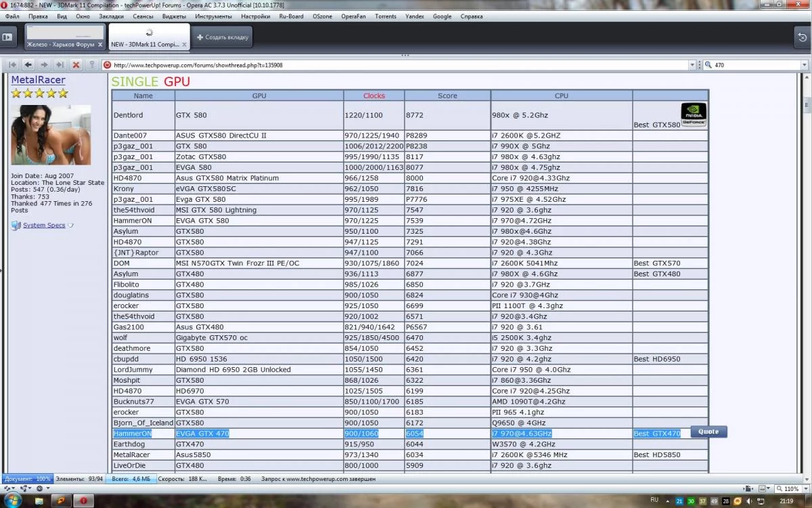Screen dimensions: 812x508
Task: Open address bar history dropdown
Action: 692,65
